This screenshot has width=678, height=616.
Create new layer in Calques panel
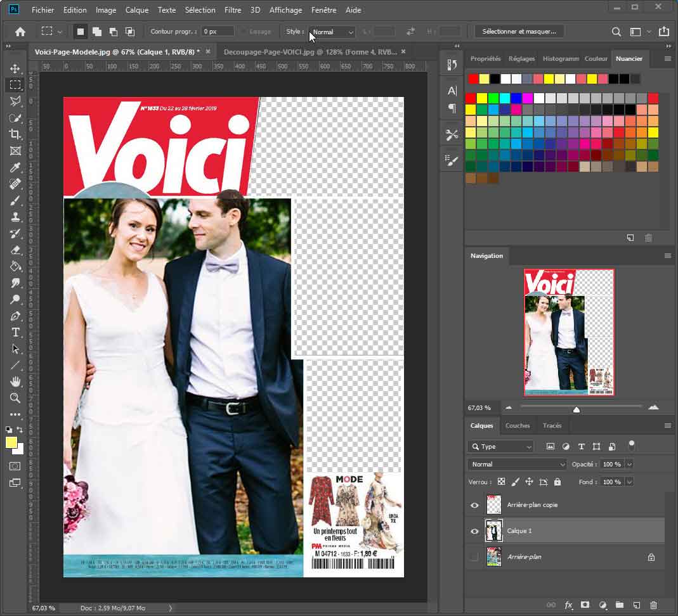[x=637, y=605]
